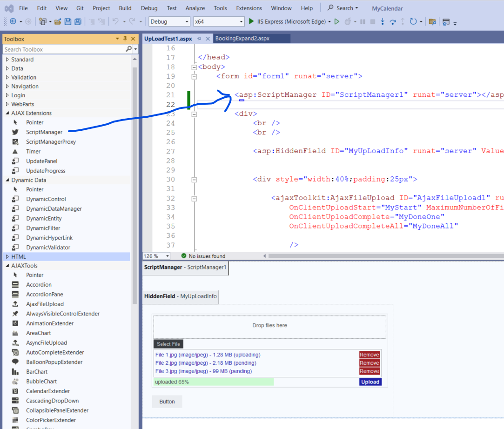Open the x64 platform dropdown
This screenshot has height=429, width=504.
click(x=241, y=21)
